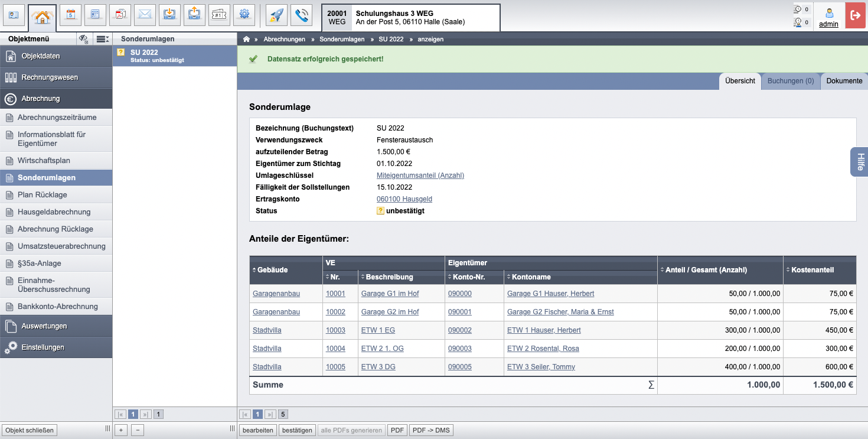The width and height of the screenshot is (868, 439).
Task: Open the Garage G1 Hauser, Herbert link
Action: pyautogui.click(x=551, y=294)
